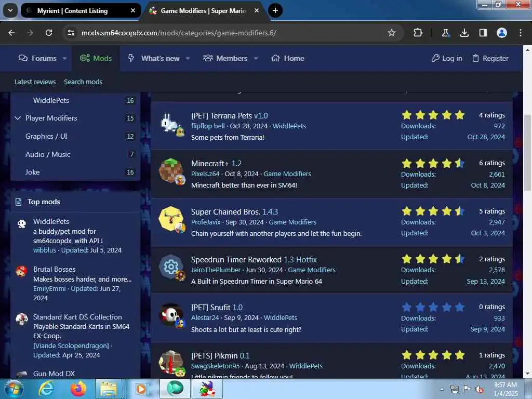532x399 pixels.
Task: Select the Audio / Music category
Action: click(x=48, y=154)
